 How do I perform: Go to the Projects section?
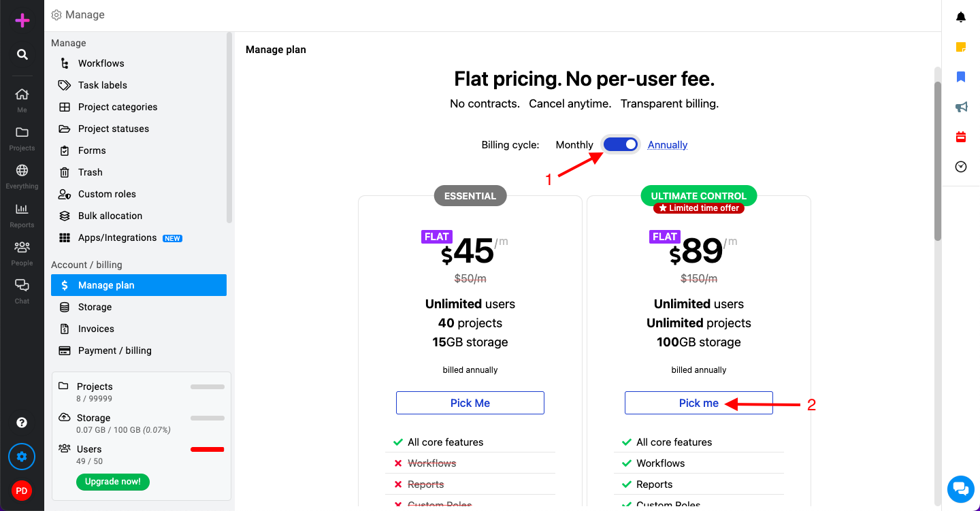pyautogui.click(x=22, y=138)
